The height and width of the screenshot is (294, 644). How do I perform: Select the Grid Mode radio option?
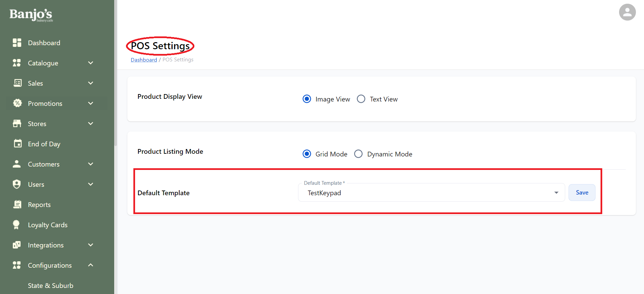pos(307,154)
